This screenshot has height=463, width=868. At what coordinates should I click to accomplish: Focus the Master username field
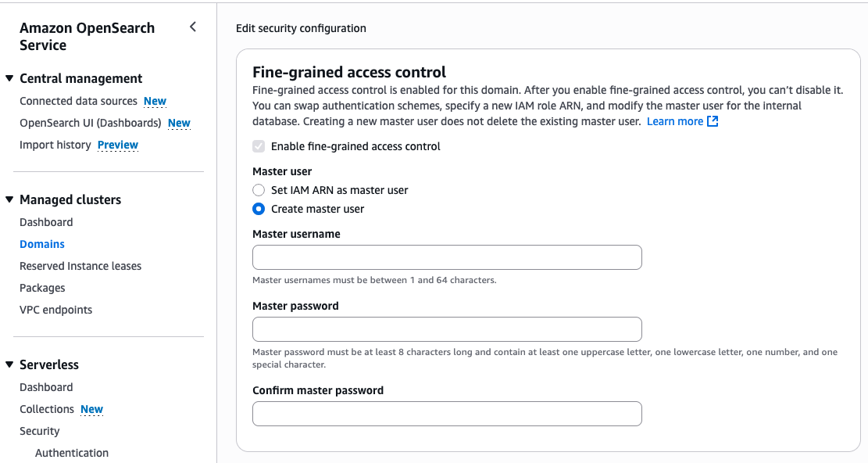pyautogui.click(x=448, y=257)
